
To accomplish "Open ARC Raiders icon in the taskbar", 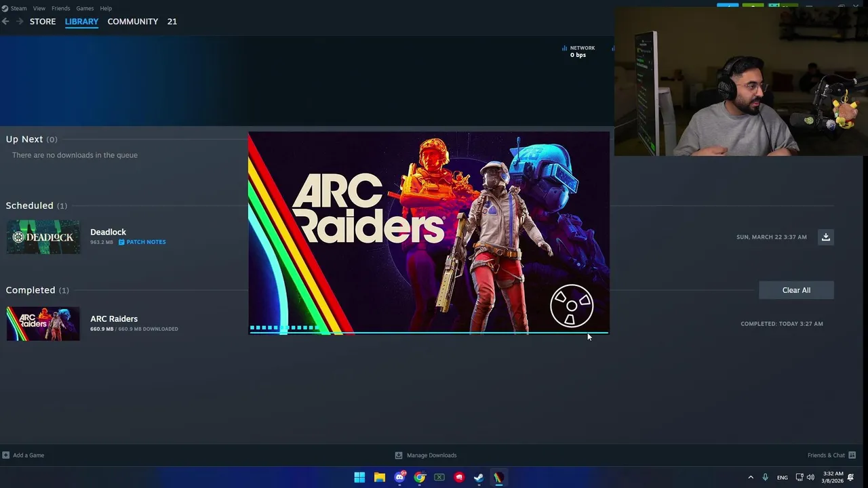I will 499,477.
